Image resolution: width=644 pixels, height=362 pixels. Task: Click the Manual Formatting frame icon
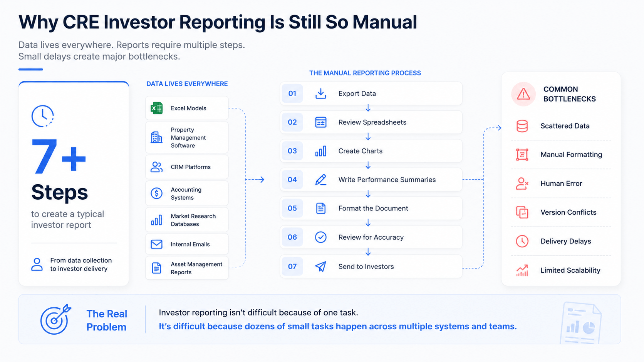point(522,155)
